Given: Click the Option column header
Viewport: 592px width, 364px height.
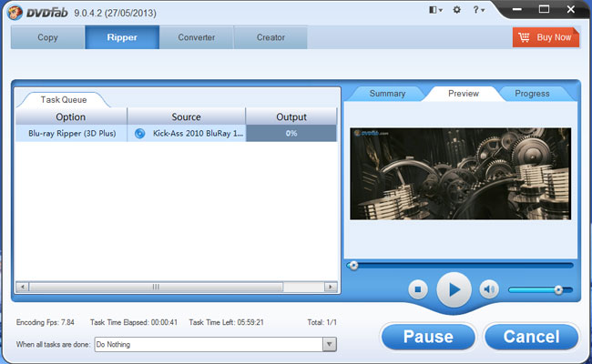Looking at the screenshot, I should tap(71, 116).
